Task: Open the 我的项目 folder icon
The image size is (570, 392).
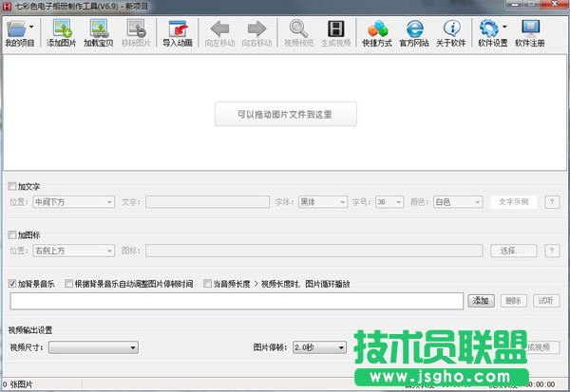Action: point(18,30)
